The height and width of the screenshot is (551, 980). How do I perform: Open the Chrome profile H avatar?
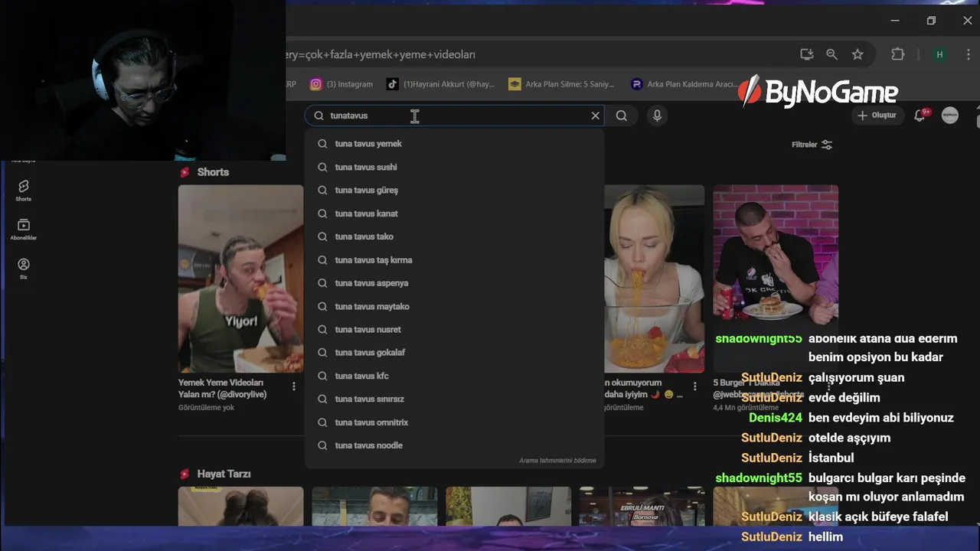tap(939, 54)
